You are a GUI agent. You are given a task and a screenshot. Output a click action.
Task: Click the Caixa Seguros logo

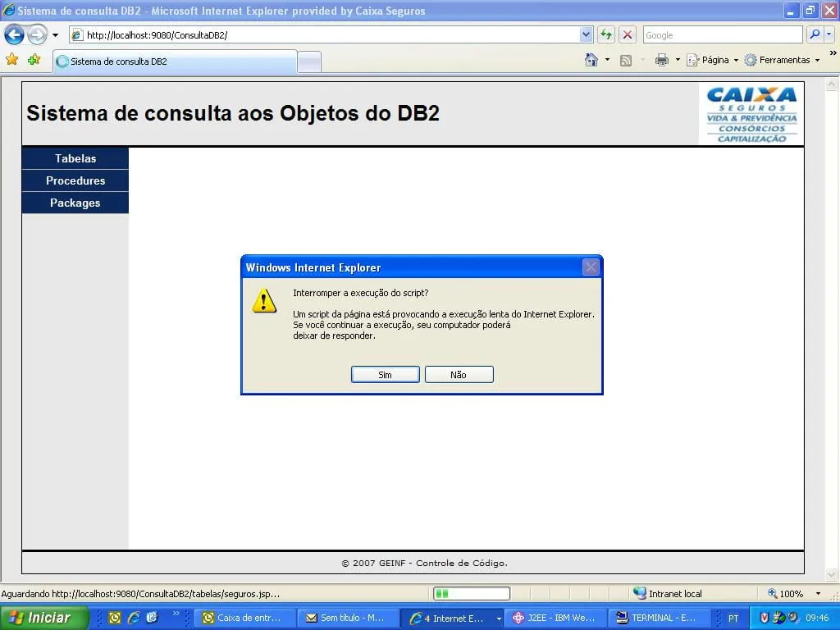(x=751, y=115)
